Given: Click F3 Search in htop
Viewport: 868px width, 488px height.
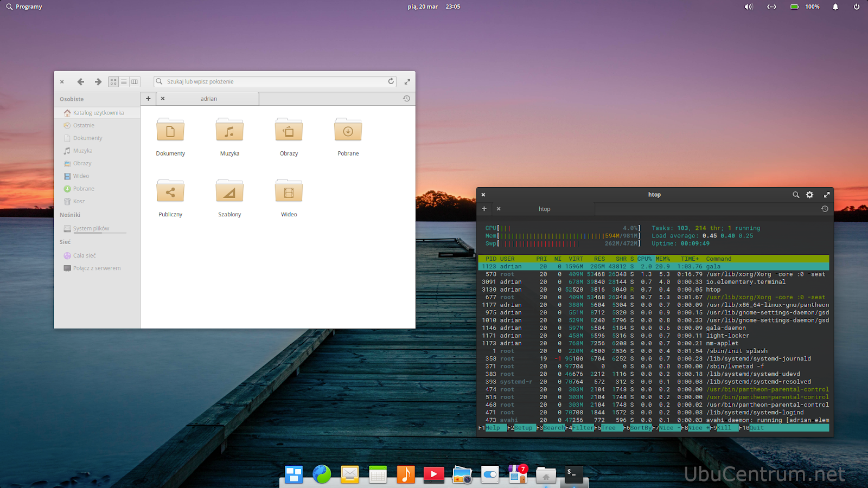Looking at the screenshot, I should coord(551,428).
